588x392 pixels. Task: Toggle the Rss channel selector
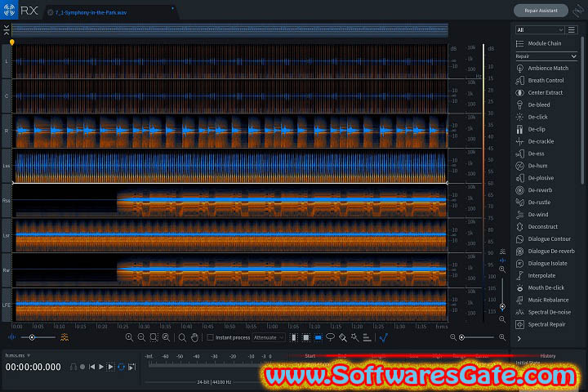click(x=7, y=201)
